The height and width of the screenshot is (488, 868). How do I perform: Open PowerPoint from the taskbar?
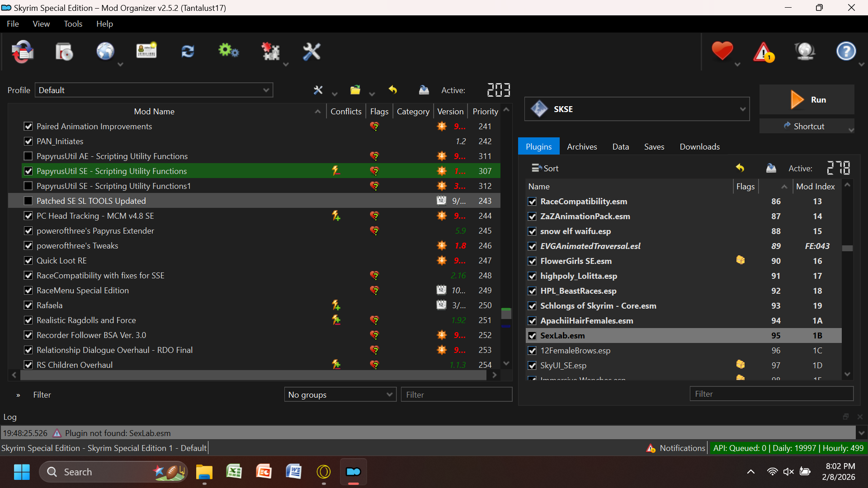[x=264, y=472]
